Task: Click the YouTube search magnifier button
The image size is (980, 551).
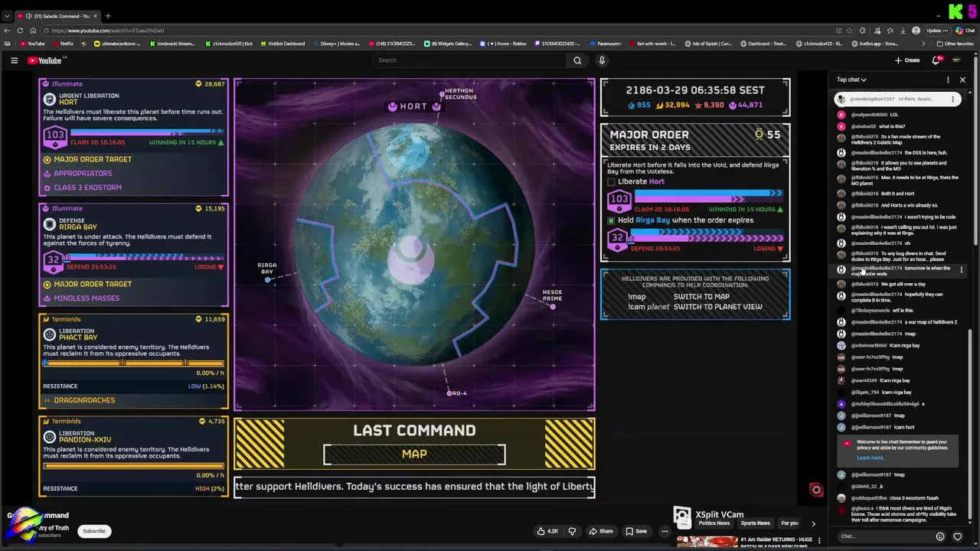Action: pyautogui.click(x=577, y=60)
